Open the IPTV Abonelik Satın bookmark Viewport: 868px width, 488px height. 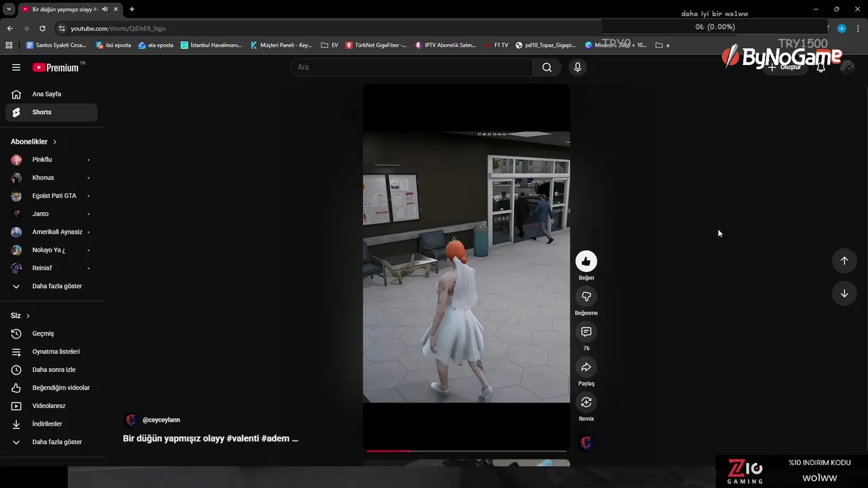click(x=445, y=45)
